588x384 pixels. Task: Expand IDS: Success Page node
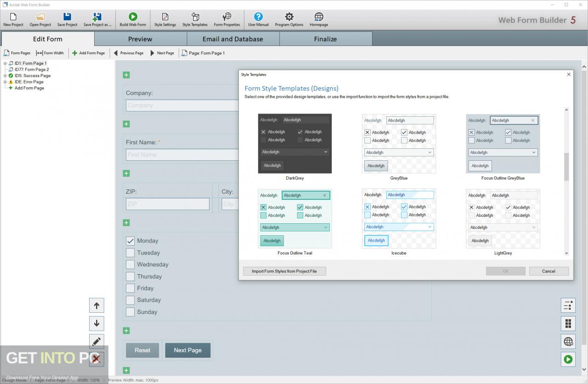(x=5, y=76)
